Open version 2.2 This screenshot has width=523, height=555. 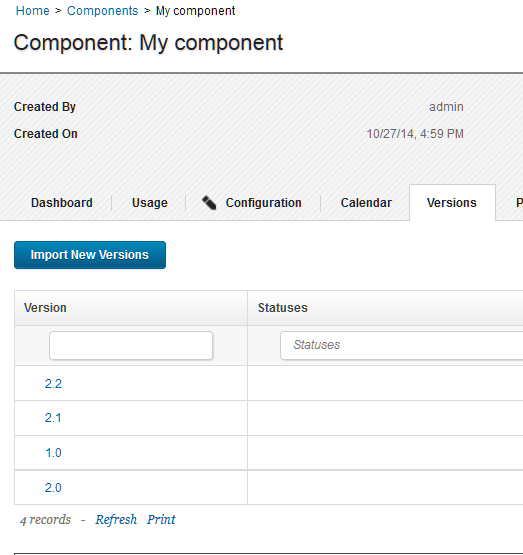53,384
